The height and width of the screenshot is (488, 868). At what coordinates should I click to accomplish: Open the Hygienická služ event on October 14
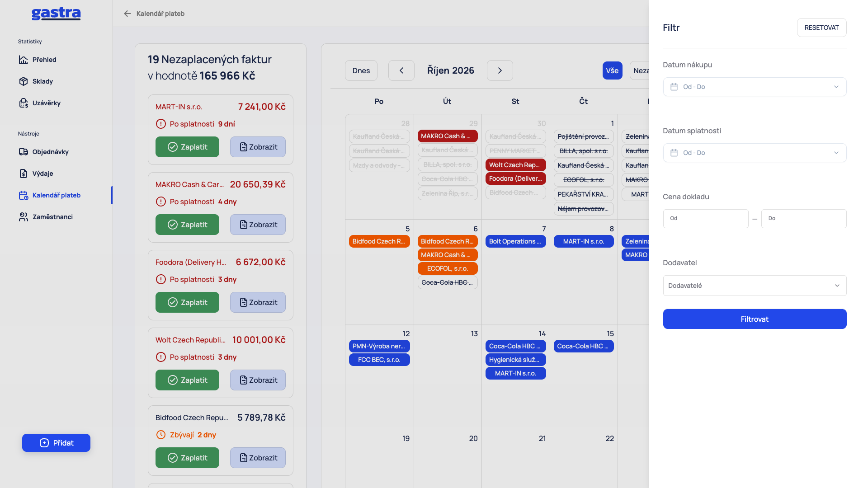click(x=515, y=360)
